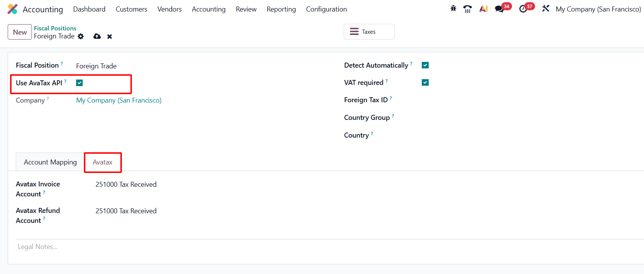
Task: Open the activities clock icon with 57 badge
Action: point(523,9)
